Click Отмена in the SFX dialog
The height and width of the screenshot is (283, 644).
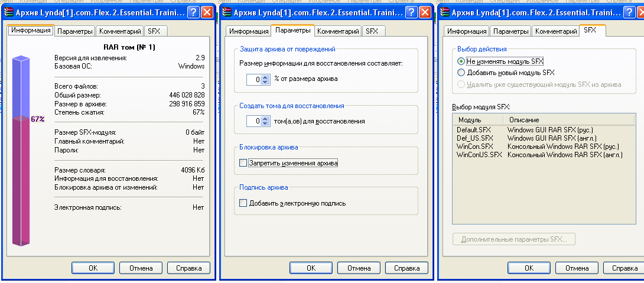(577, 268)
